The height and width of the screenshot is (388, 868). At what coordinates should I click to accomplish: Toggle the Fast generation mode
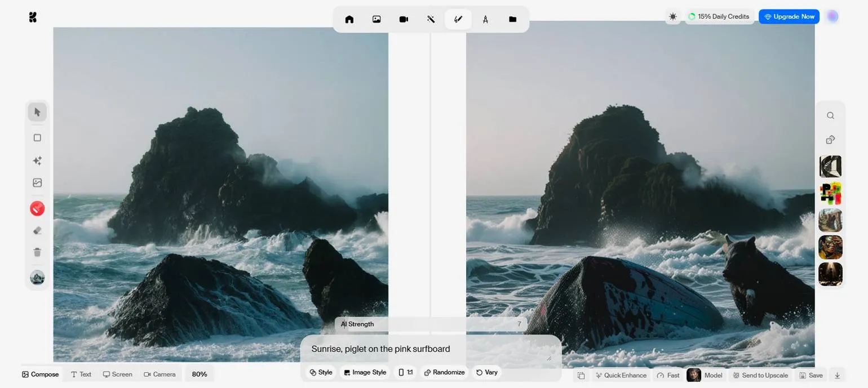[x=668, y=375]
